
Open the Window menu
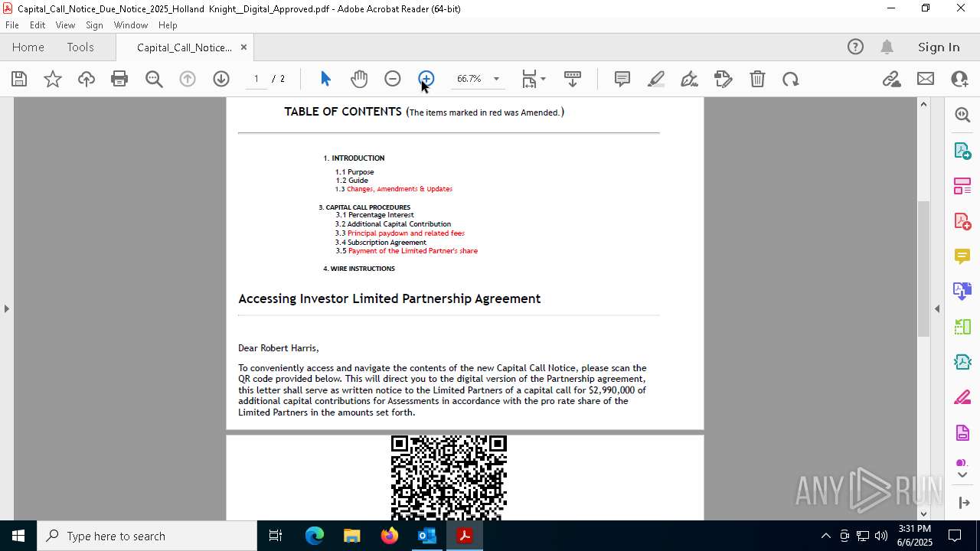pyautogui.click(x=131, y=25)
